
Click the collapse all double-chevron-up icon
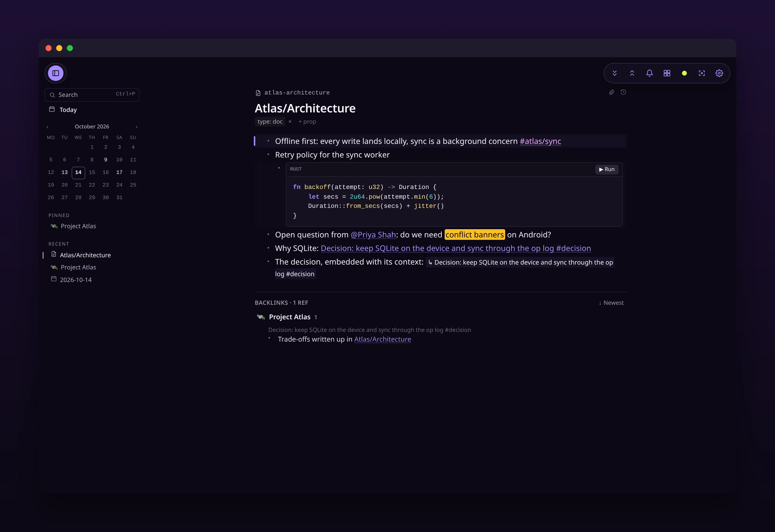[632, 73]
